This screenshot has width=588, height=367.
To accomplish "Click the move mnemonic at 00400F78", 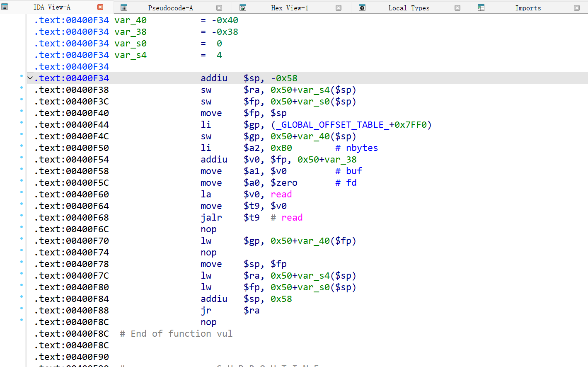I will tap(211, 264).
